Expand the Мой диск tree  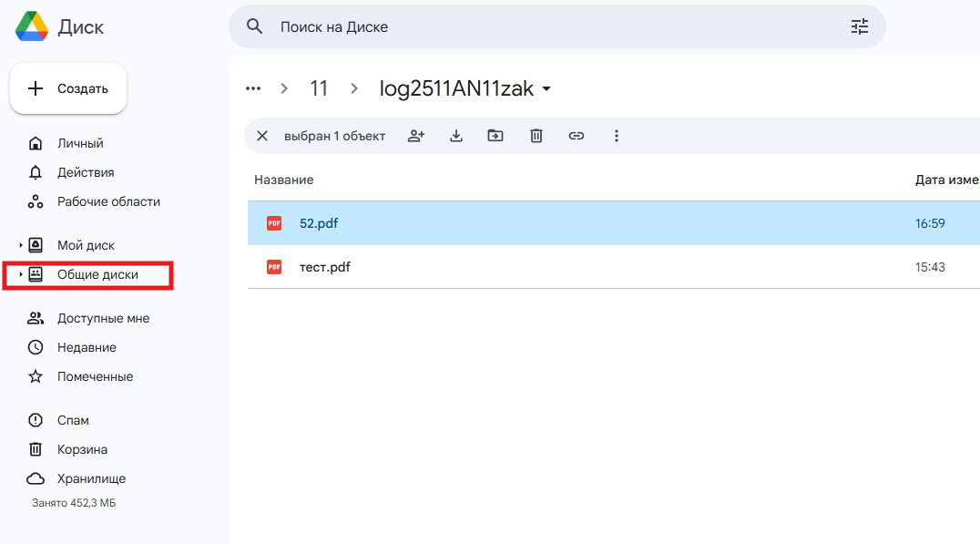(x=21, y=245)
